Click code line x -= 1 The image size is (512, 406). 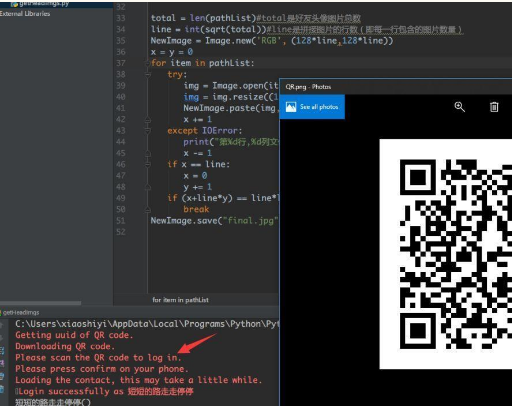198,153
